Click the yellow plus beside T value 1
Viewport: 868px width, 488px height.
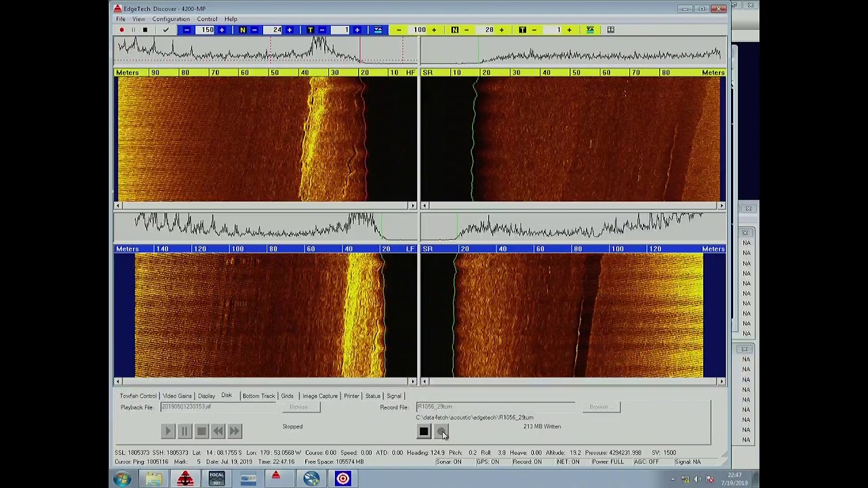[570, 30]
